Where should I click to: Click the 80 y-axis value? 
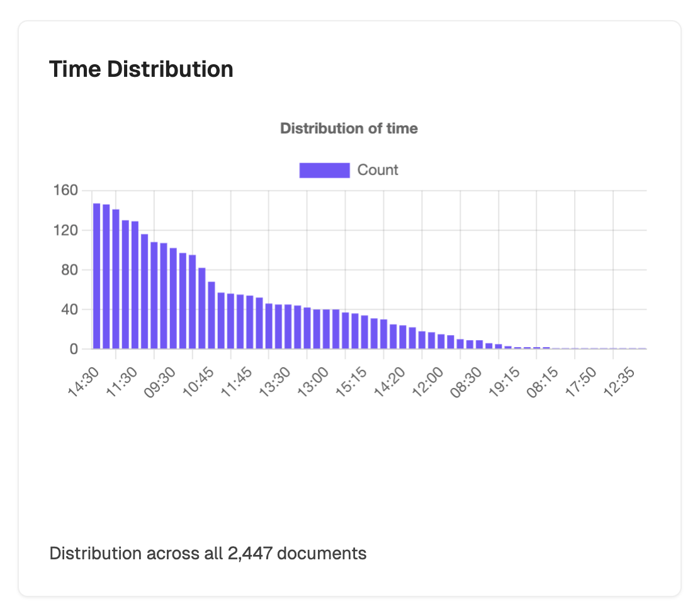(70, 270)
